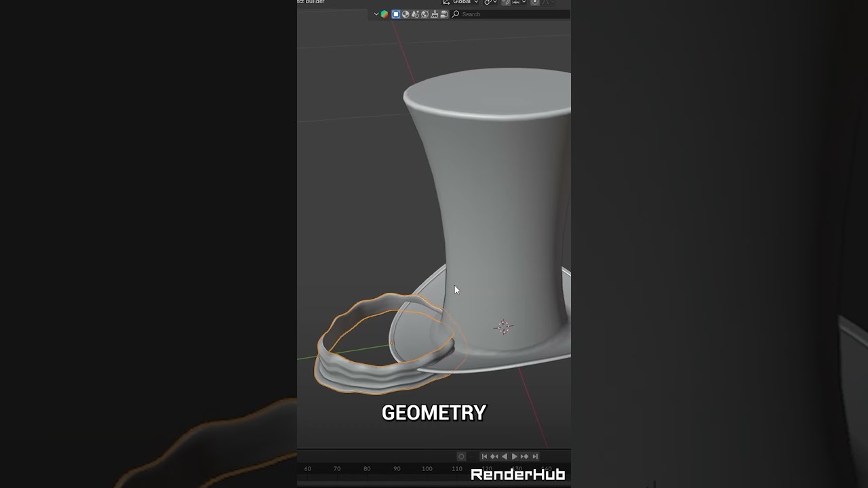Screen dimensions: 868x488
Task: Click frame 70 on the timeline
Action: (x=337, y=468)
